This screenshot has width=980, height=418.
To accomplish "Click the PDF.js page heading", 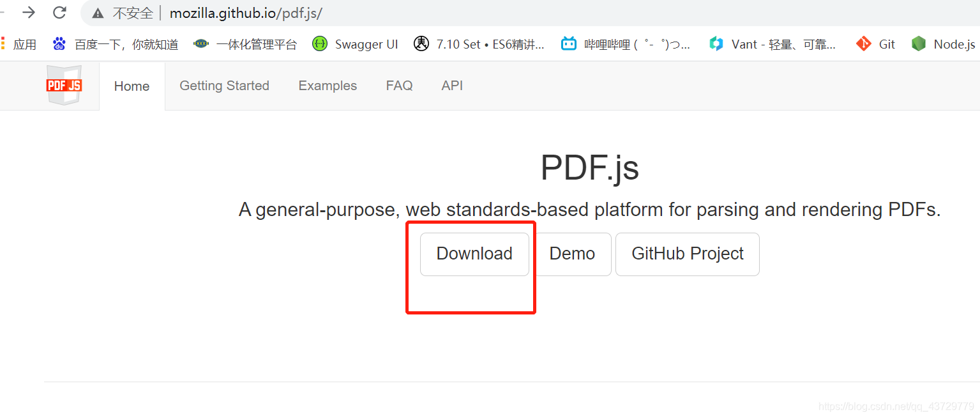I will 589,168.
